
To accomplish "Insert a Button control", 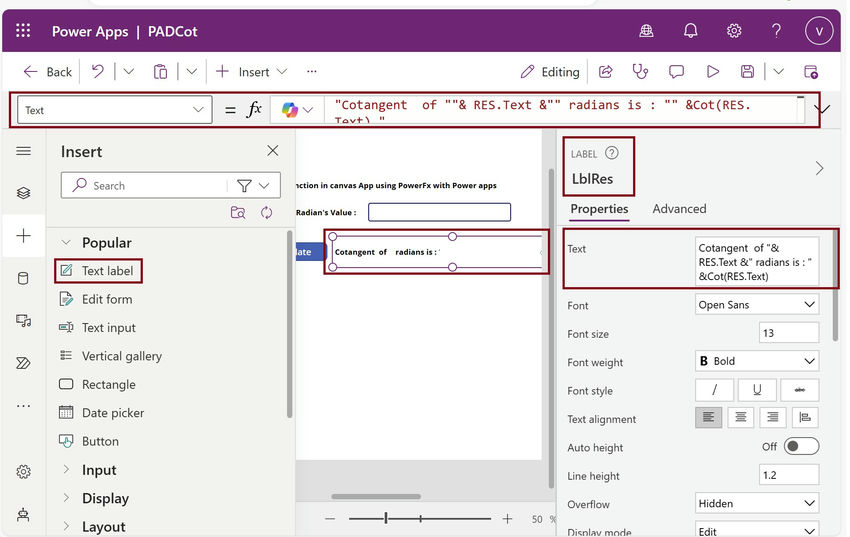I will point(89,441).
